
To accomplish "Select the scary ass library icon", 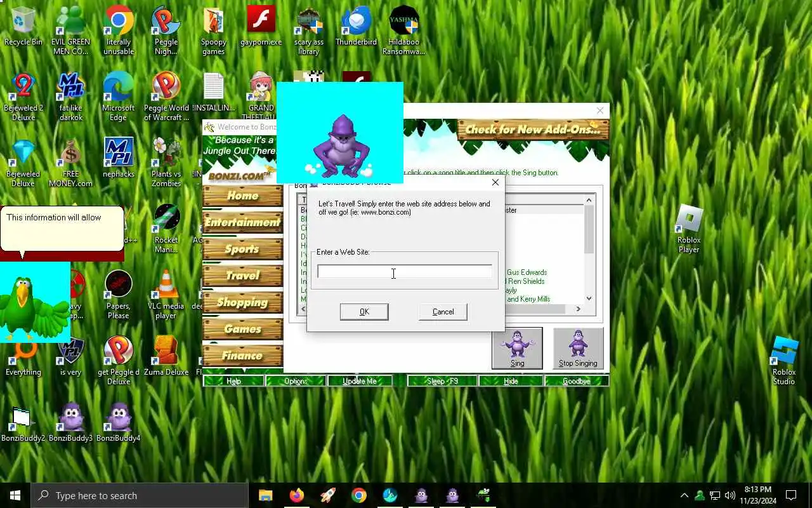I will click(x=309, y=30).
